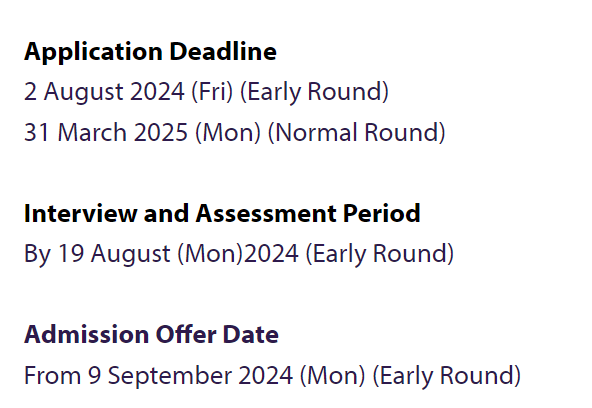
Task: Click the Admission Offer Date heading
Action: pyautogui.click(x=151, y=334)
